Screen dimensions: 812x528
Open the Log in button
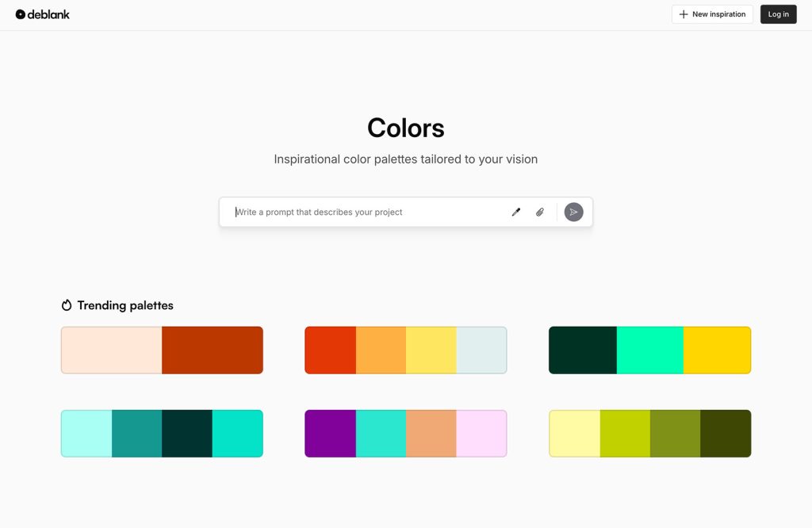(778, 14)
